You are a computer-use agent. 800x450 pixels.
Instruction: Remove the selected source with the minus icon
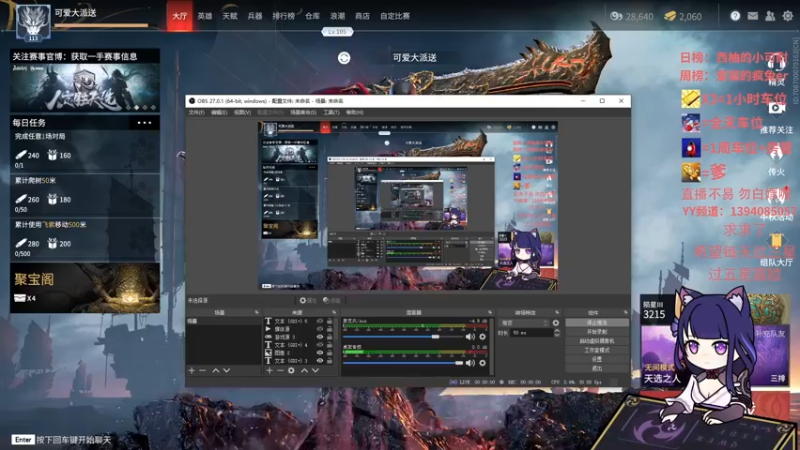280,370
